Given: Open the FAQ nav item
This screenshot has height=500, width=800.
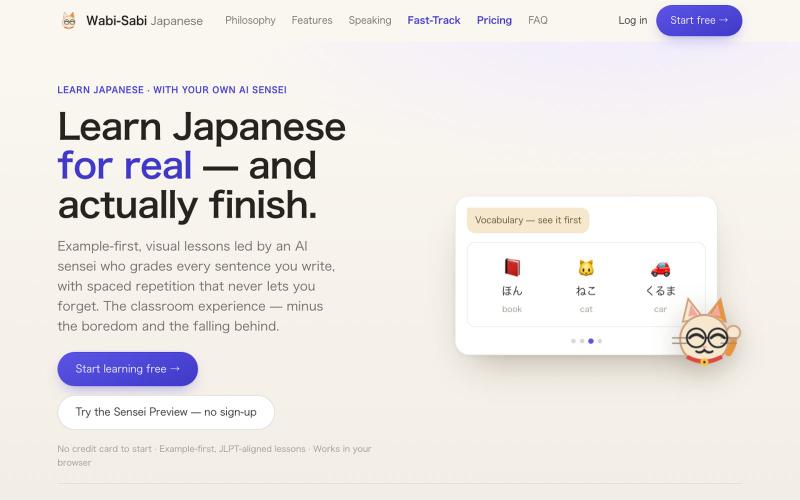Looking at the screenshot, I should click(538, 20).
